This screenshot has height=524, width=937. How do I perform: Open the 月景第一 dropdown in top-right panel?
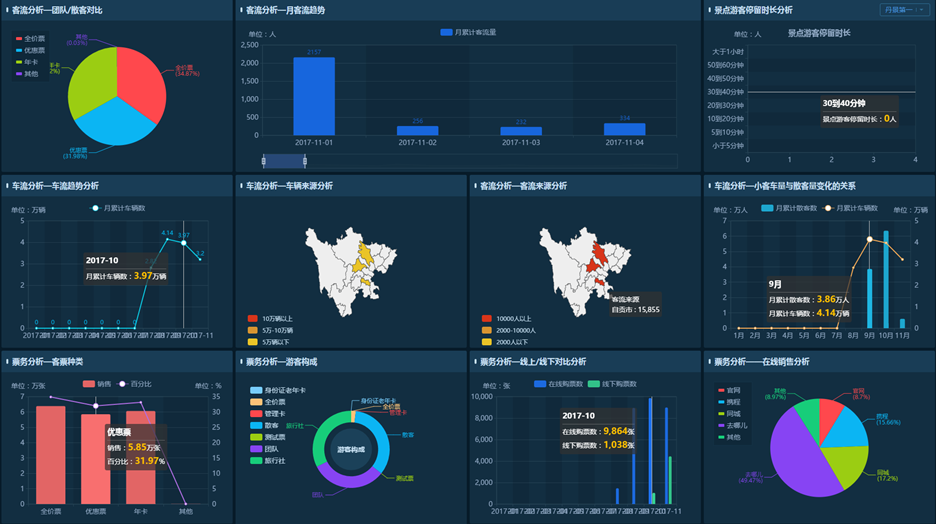click(x=905, y=10)
